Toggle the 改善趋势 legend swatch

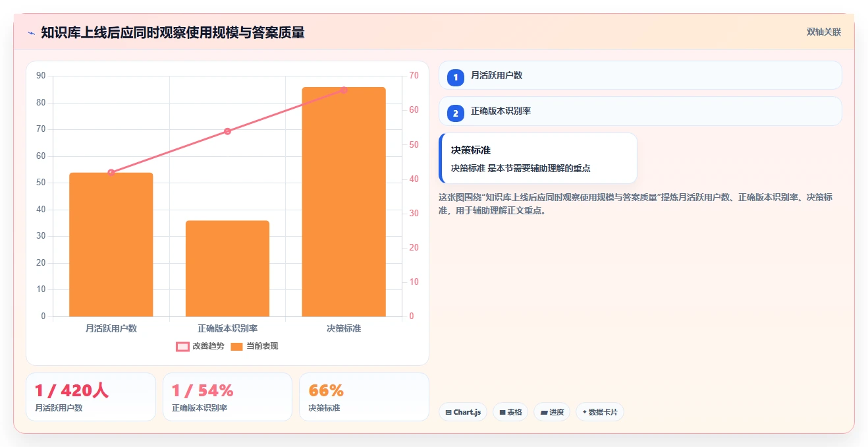(182, 347)
